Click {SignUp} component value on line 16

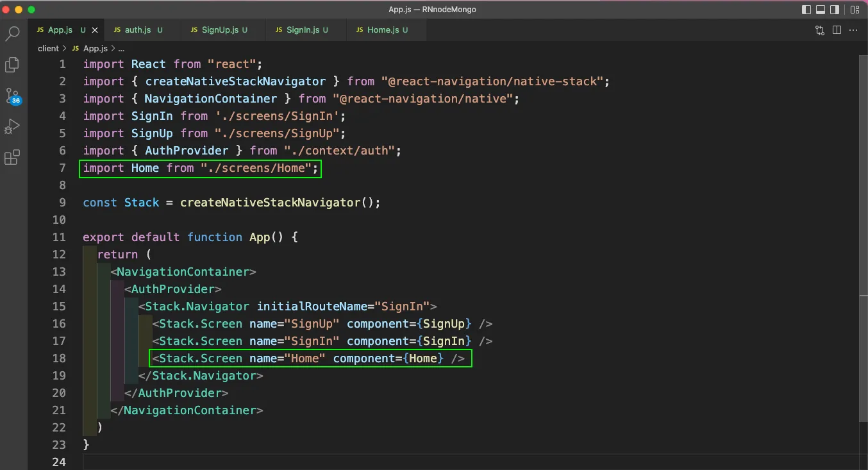pos(444,324)
